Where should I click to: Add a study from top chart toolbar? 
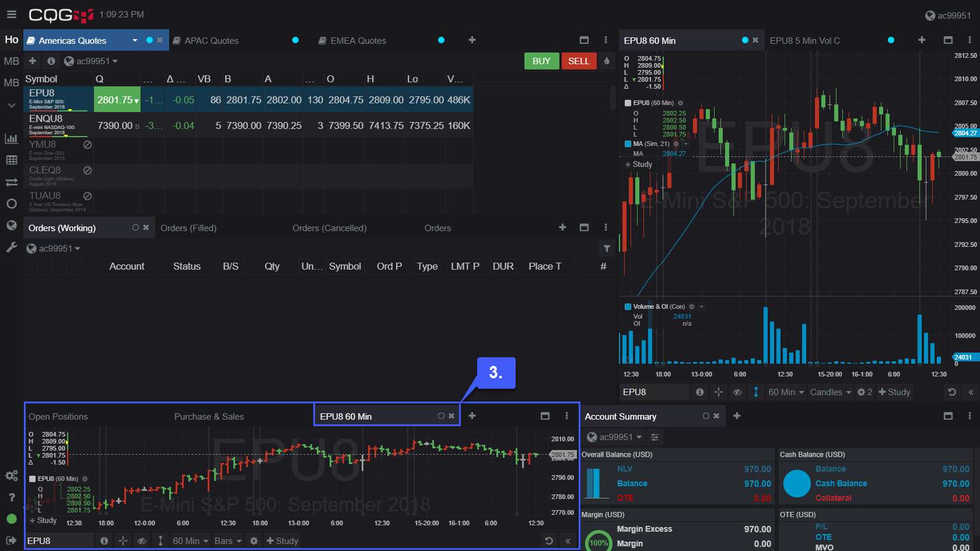(894, 392)
